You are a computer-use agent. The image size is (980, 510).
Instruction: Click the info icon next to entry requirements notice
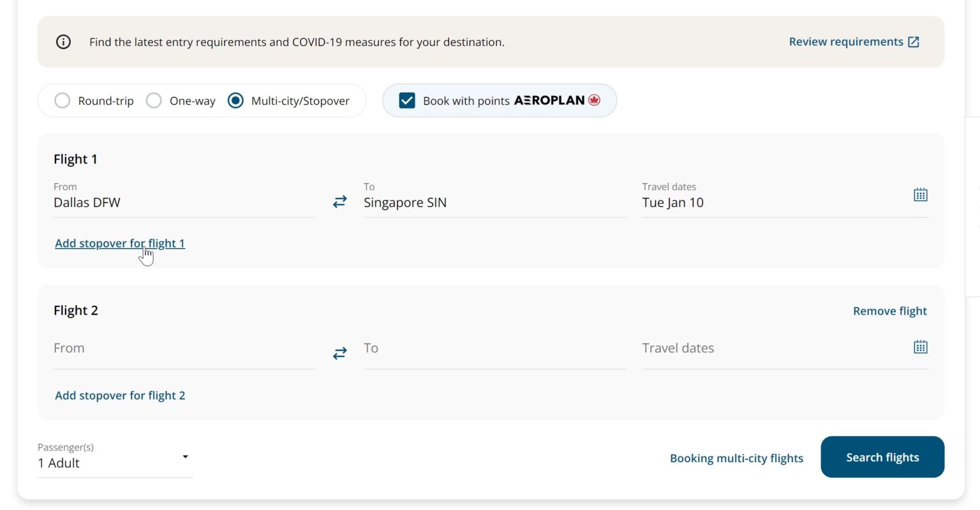[x=63, y=41]
